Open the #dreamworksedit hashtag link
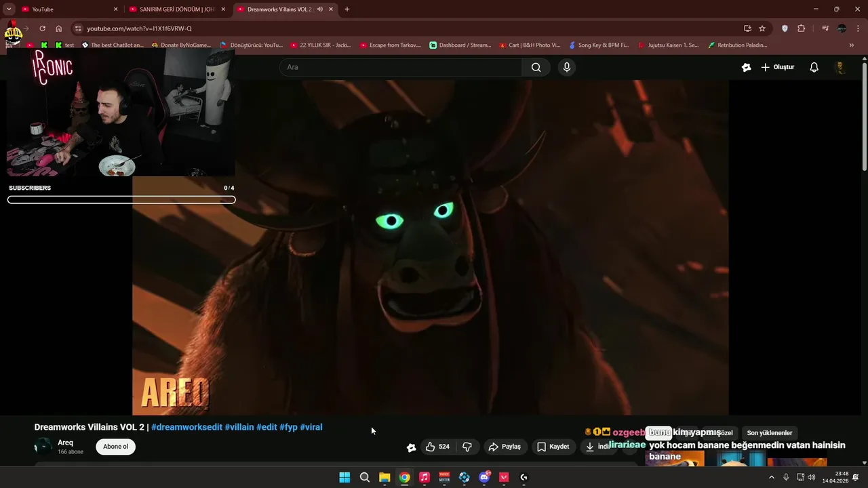The width and height of the screenshot is (868, 488). tap(186, 427)
